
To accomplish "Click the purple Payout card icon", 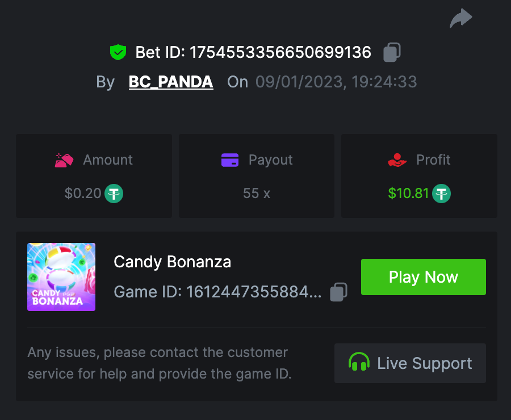I will point(230,160).
